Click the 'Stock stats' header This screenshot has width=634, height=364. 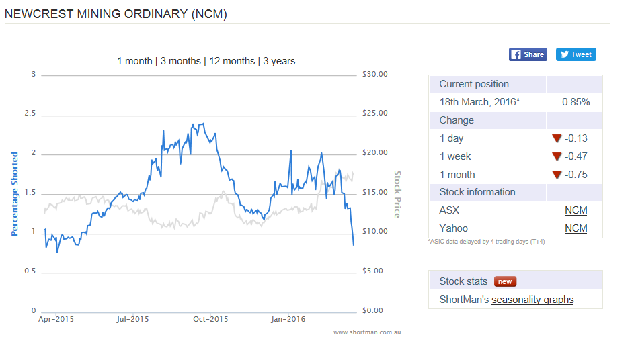[x=463, y=281]
